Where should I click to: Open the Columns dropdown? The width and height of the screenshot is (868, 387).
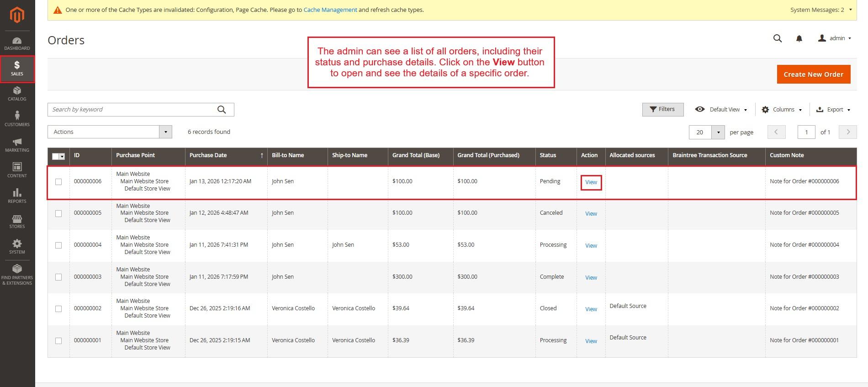[x=782, y=110]
